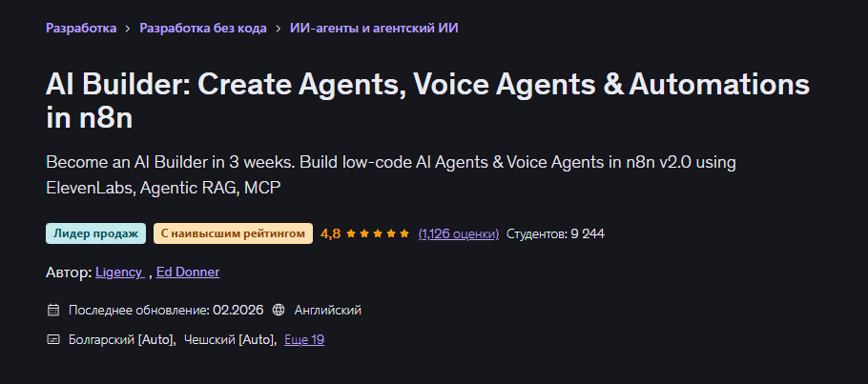Image resolution: width=868 pixels, height=384 pixels.
Task: Click the chevron after the "Разработка" breadcrumb
Action: 127,29
